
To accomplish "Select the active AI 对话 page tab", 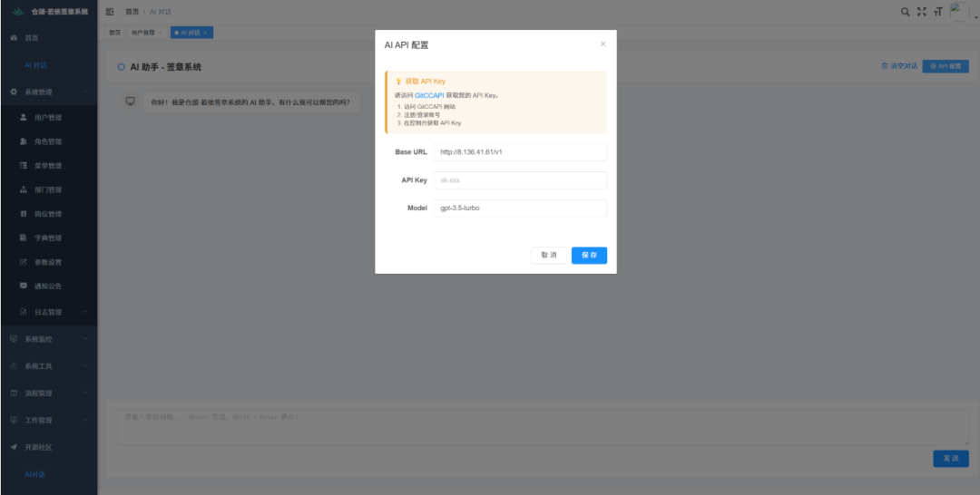I will (191, 33).
